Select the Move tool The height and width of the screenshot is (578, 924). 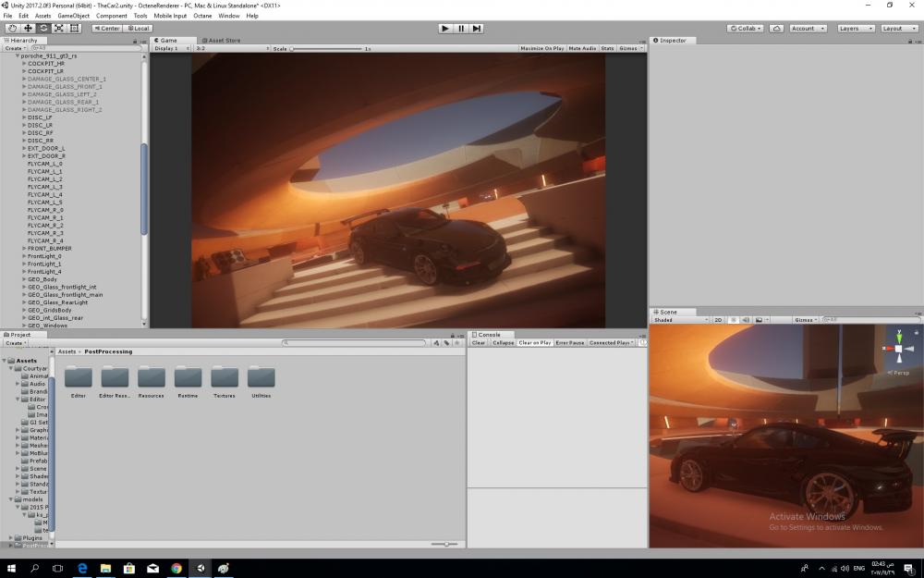click(x=28, y=29)
